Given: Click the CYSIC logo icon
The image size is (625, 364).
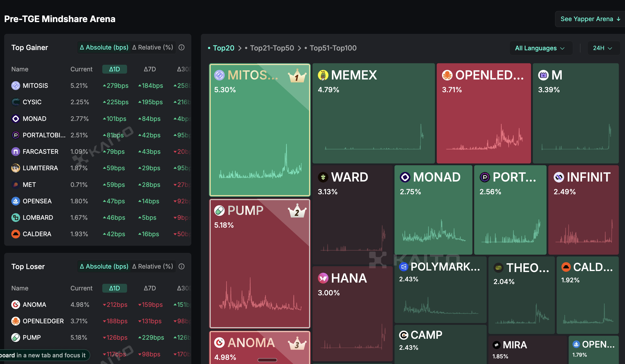Looking at the screenshot, I should pyautogui.click(x=16, y=102).
